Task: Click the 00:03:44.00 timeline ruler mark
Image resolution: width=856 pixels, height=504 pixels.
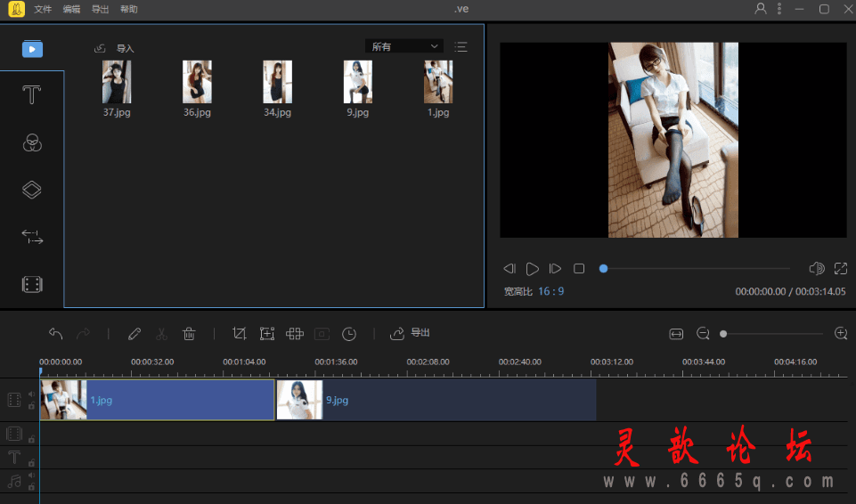Action: pyautogui.click(x=704, y=362)
